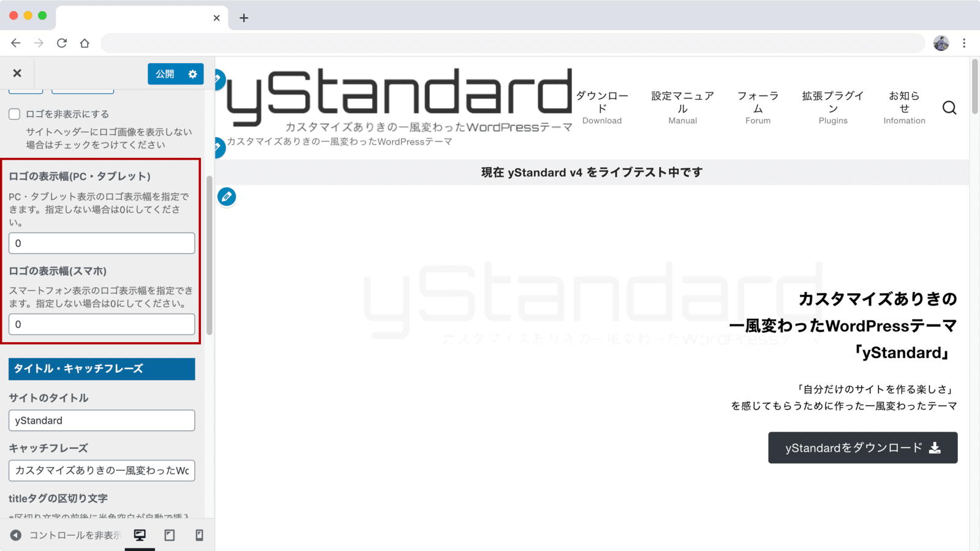Open the 拡張プラグイン Plugins menu item
The height and width of the screenshot is (551, 980).
point(833,108)
